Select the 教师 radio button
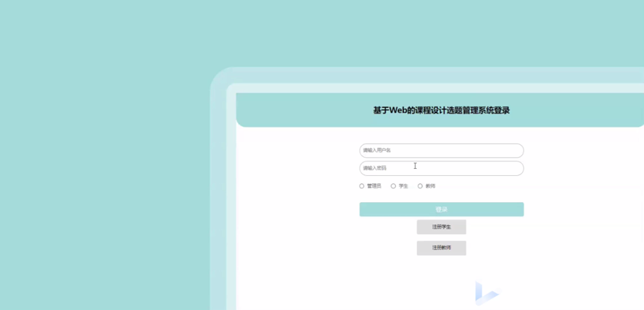The image size is (644, 310). coord(420,186)
